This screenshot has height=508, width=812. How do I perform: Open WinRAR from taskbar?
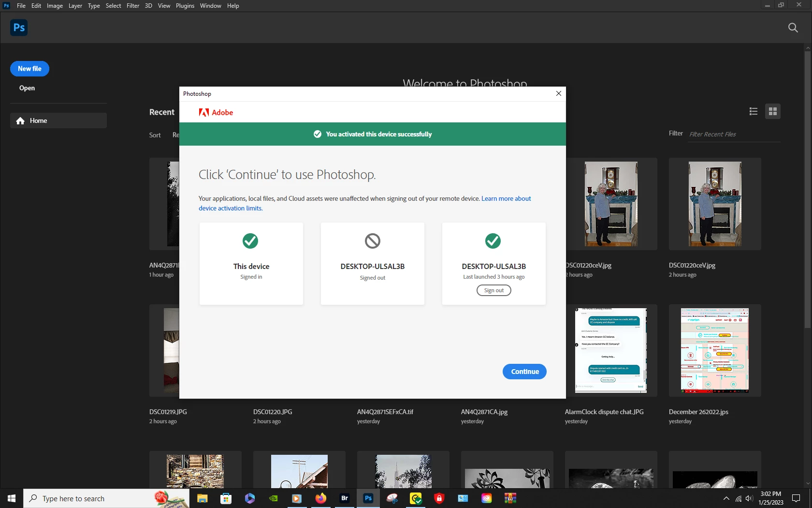pyautogui.click(x=510, y=498)
